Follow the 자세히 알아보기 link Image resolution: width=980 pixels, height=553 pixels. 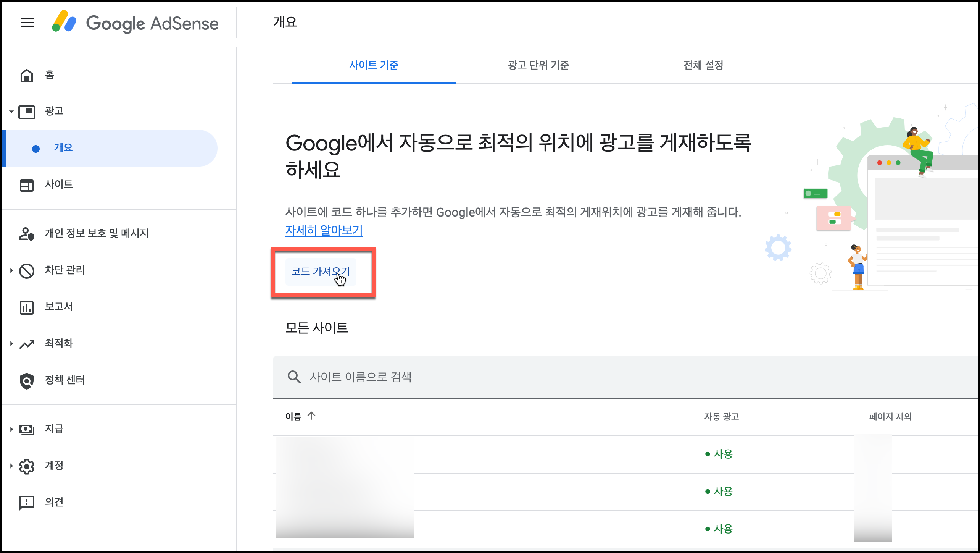click(324, 230)
